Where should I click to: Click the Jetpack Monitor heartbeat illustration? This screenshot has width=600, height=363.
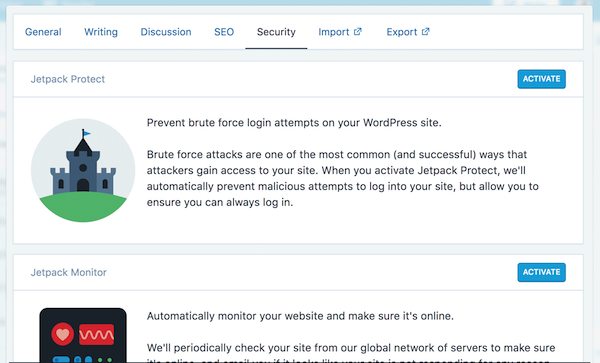83,335
